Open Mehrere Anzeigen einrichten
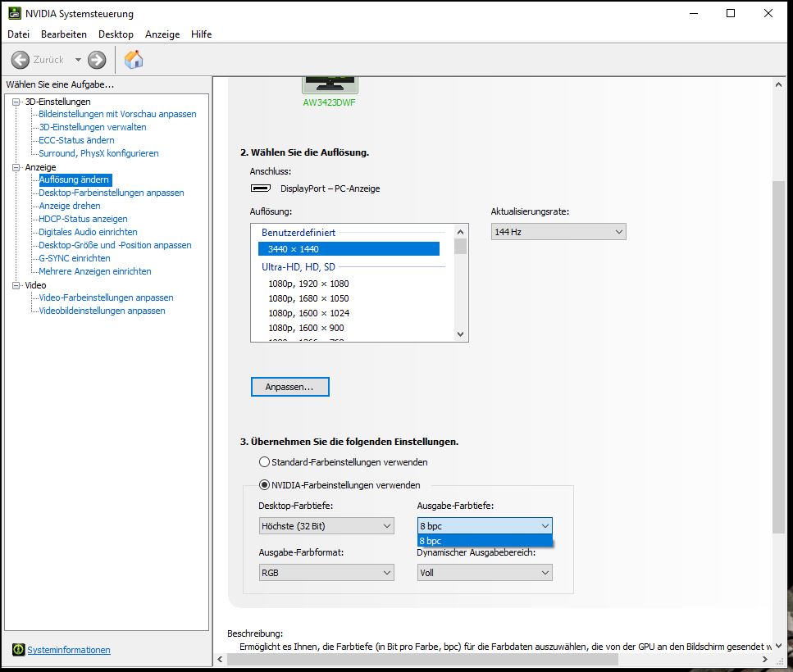Image resolution: width=793 pixels, height=672 pixels. pos(95,272)
